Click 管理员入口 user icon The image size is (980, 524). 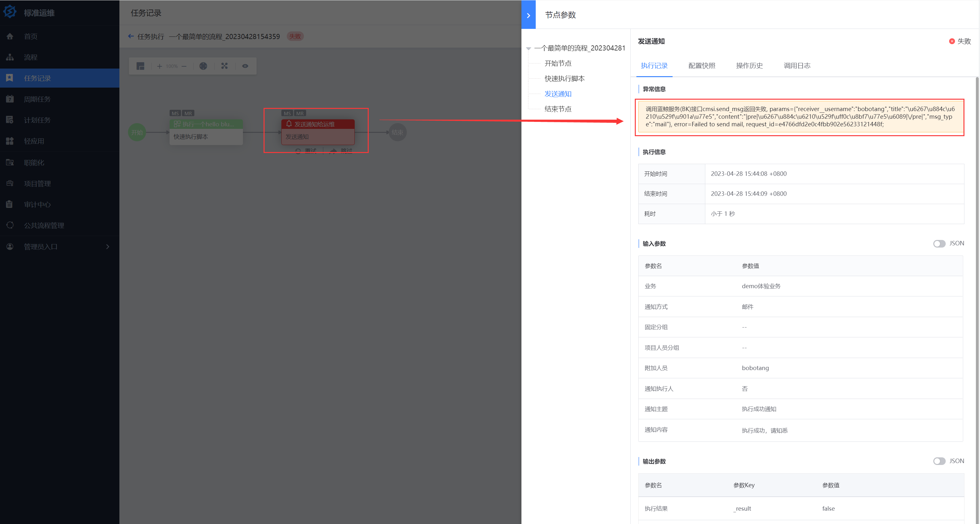pos(10,246)
